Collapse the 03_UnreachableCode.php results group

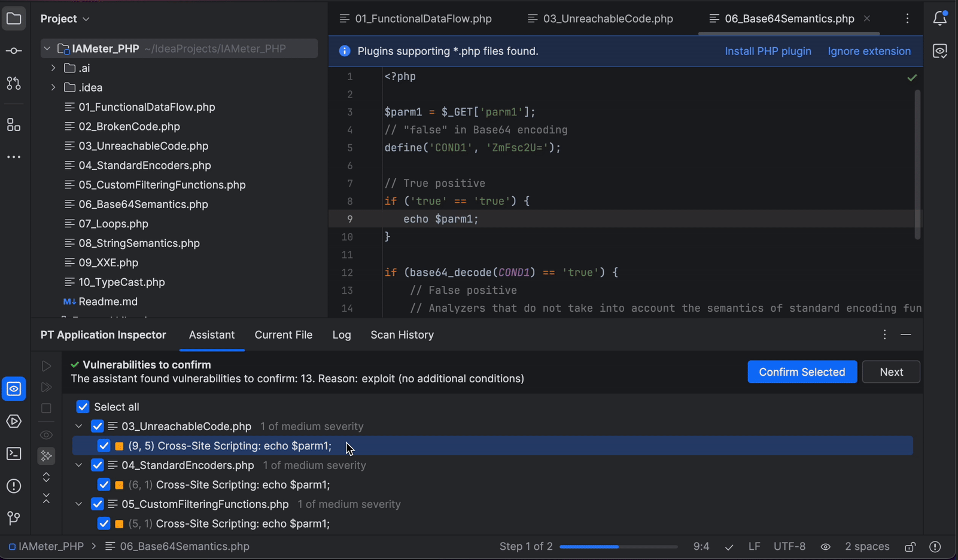[x=78, y=427]
